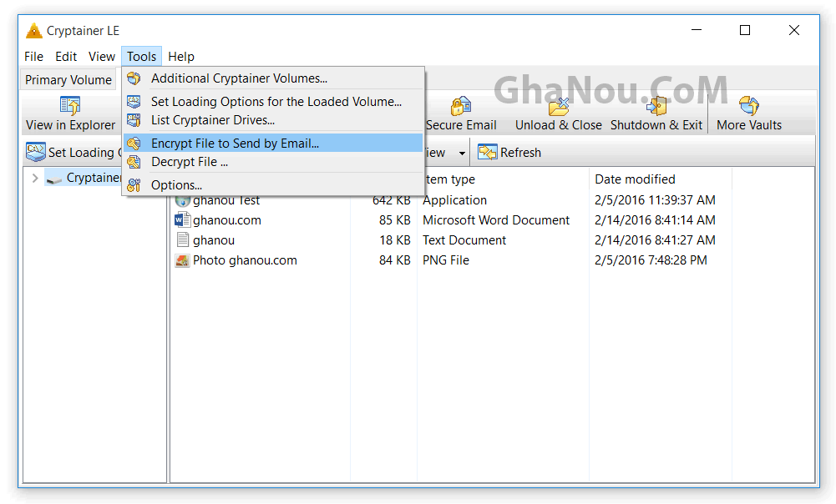The width and height of the screenshot is (836, 504).
Task: Click the Shutdown & Exit button label
Action: click(x=656, y=125)
